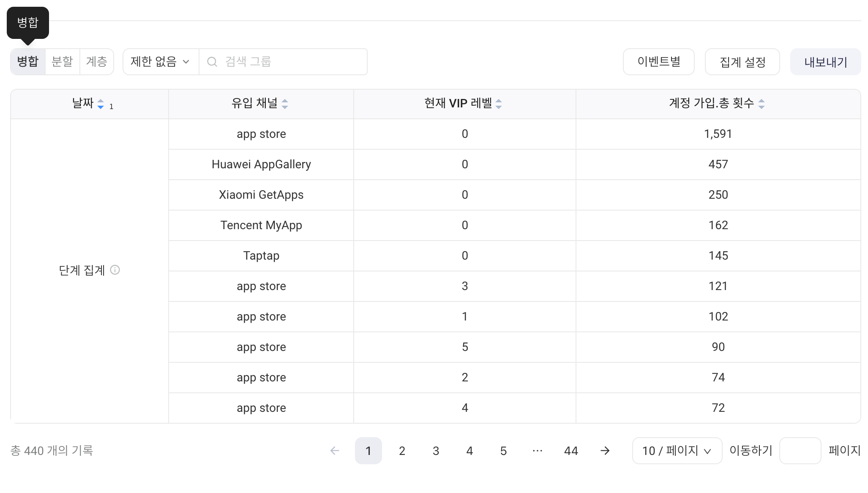The width and height of the screenshot is (868, 493).
Task: Go to page 4
Action: click(470, 451)
